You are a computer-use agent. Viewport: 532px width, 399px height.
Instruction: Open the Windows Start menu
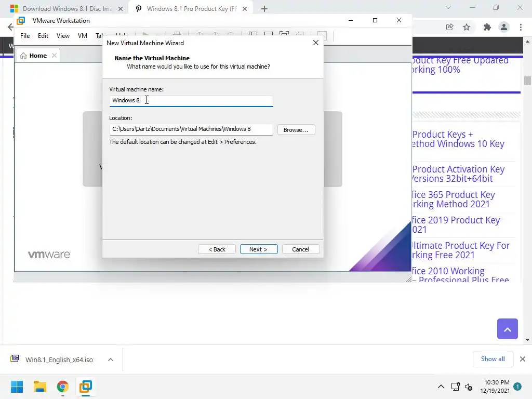[x=17, y=387]
